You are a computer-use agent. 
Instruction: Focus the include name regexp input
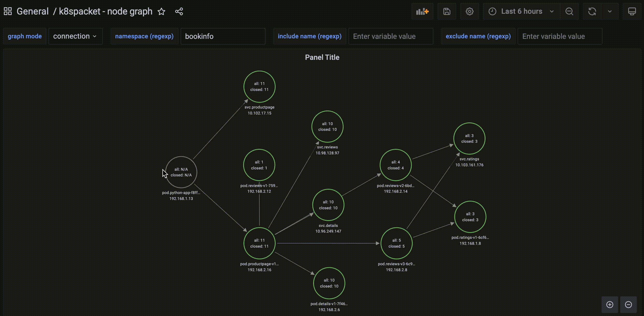(x=391, y=36)
